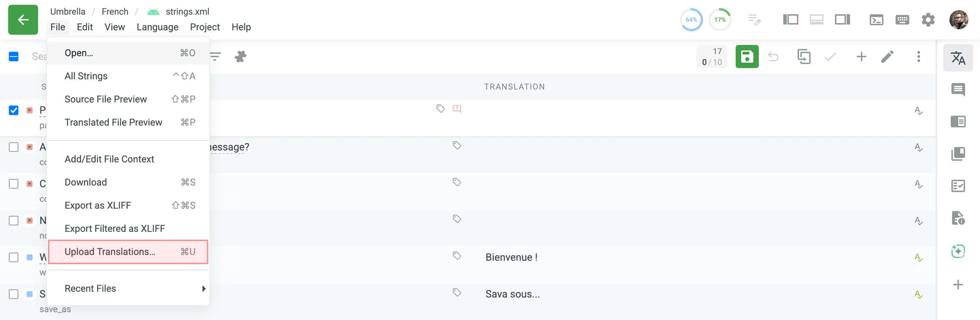The width and height of the screenshot is (980, 320).
Task: Toggle the select-all strings checkbox
Action: point(13,56)
